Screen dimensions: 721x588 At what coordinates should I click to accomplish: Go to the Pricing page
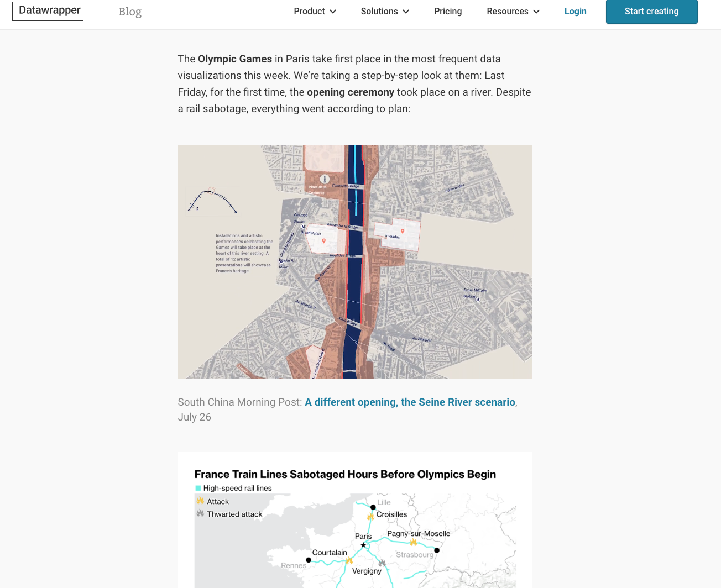448,11
